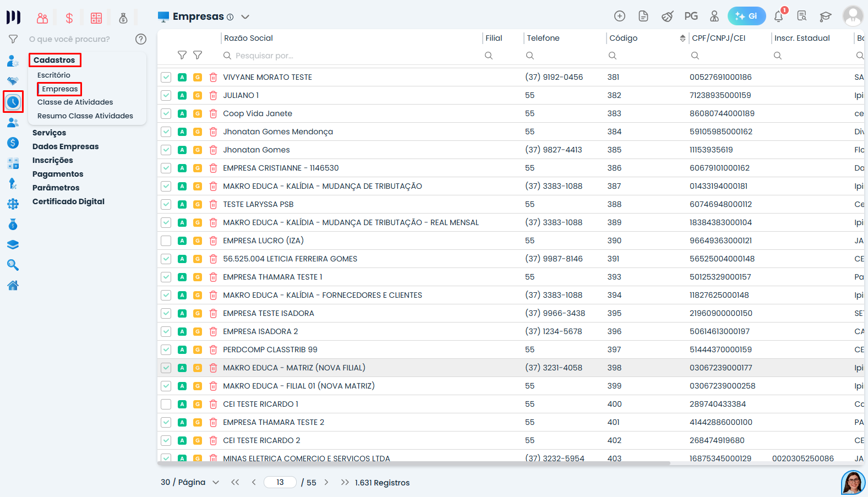
Task: Open the Certificado Digital menu
Action: pos(68,201)
